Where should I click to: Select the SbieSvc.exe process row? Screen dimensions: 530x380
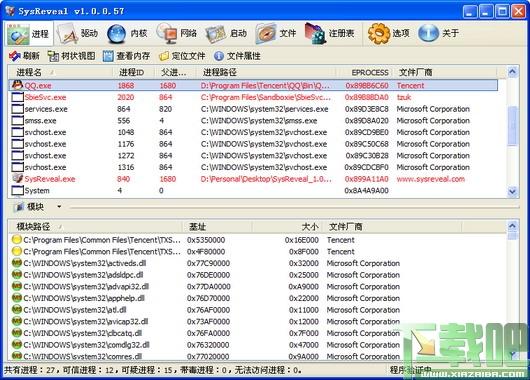[x=253, y=97]
